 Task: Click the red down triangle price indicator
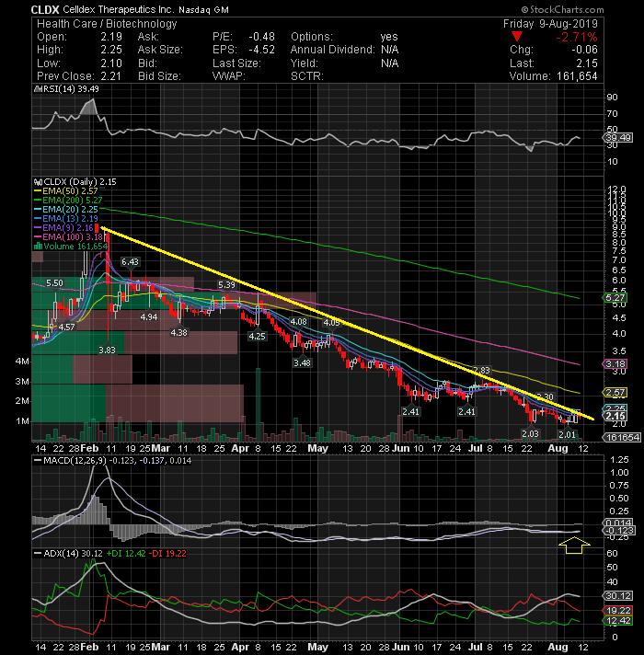[517, 37]
